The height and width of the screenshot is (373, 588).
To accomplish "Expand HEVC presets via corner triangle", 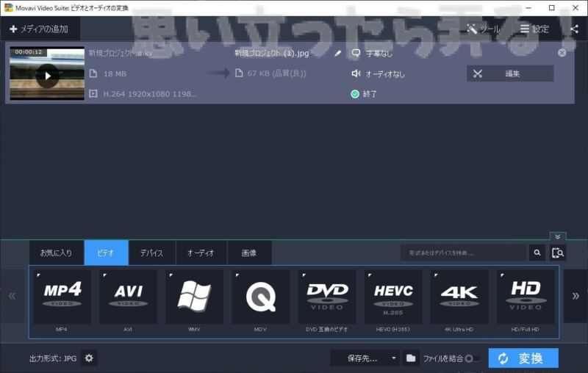I will point(370,275).
